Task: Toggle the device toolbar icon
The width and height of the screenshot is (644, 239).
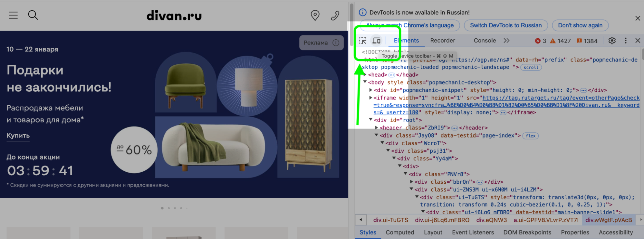Action: click(x=376, y=41)
